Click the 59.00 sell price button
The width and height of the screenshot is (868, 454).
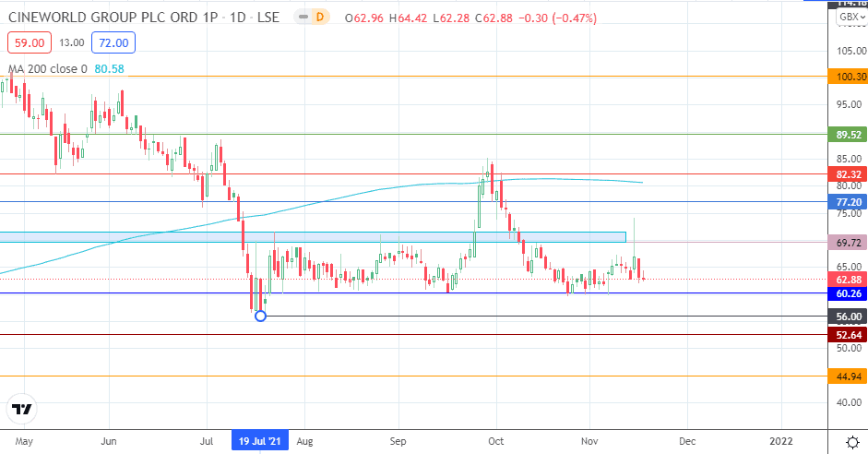coord(30,42)
